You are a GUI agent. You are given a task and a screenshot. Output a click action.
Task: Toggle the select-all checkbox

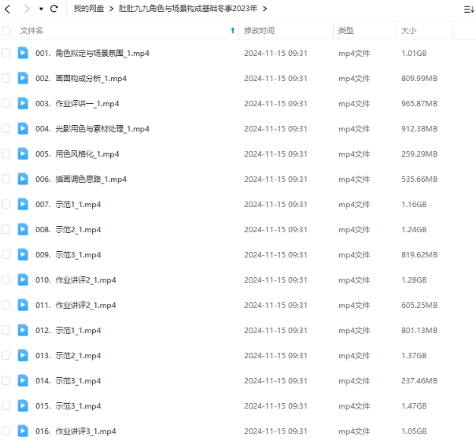pos(6,31)
